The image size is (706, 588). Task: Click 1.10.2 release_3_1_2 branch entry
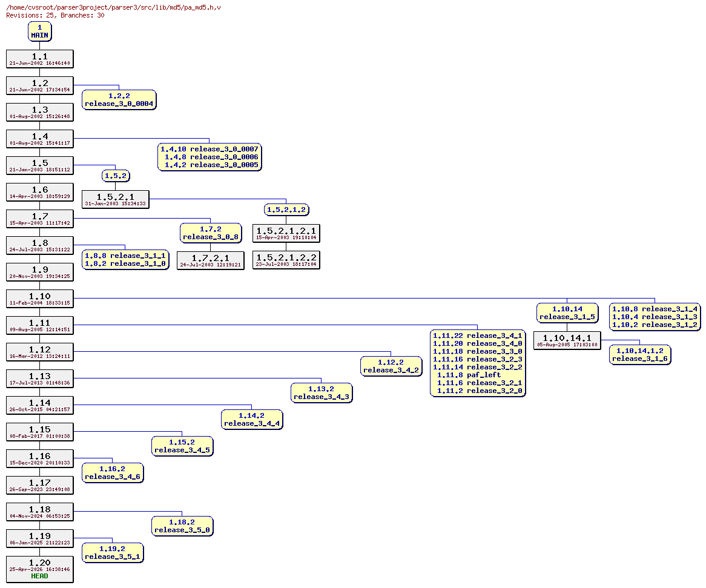tap(655, 325)
